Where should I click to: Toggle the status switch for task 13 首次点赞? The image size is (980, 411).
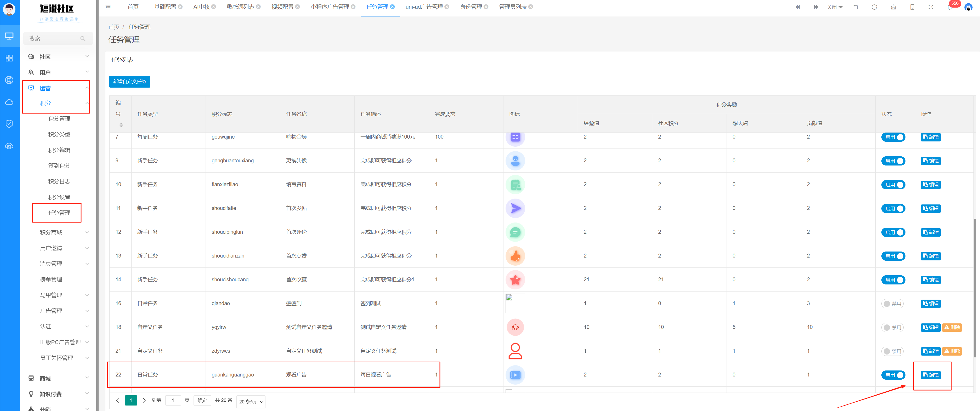point(893,256)
